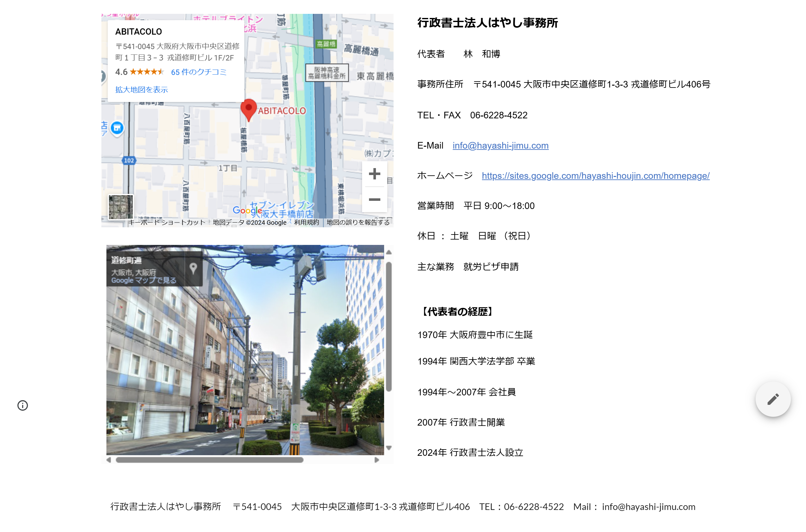Click route 102 shield on map
806x532 pixels.
(x=129, y=161)
